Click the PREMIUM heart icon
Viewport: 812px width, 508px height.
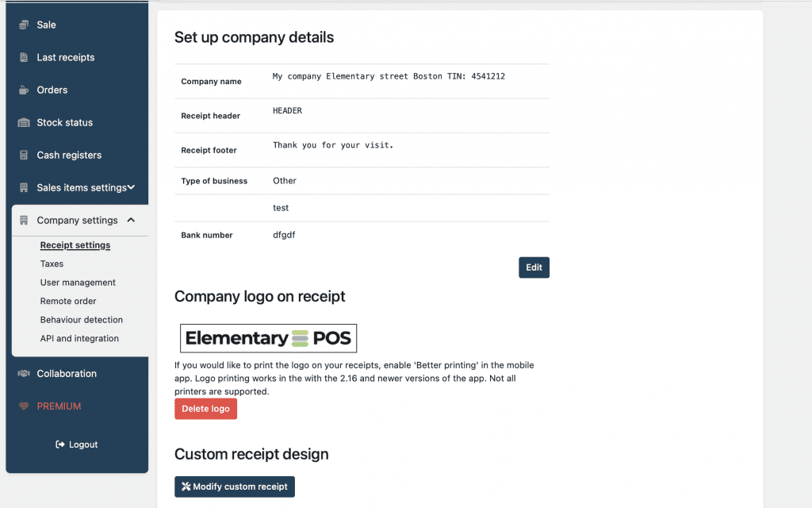[x=24, y=406]
